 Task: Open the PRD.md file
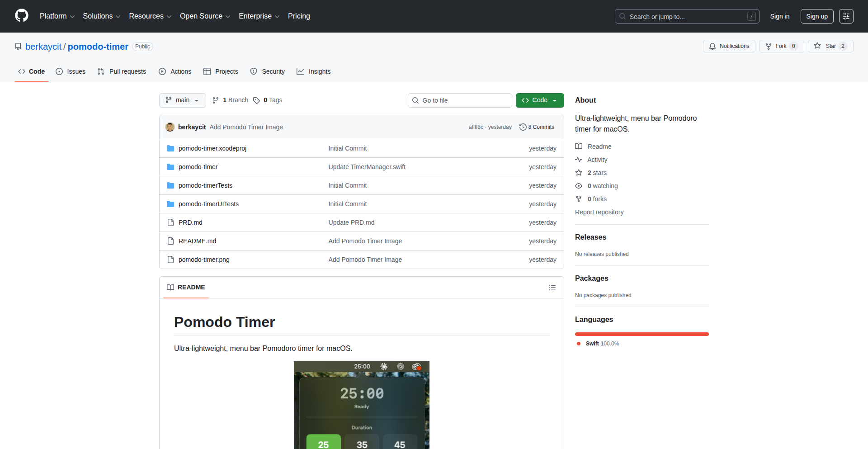(x=190, y=222)
